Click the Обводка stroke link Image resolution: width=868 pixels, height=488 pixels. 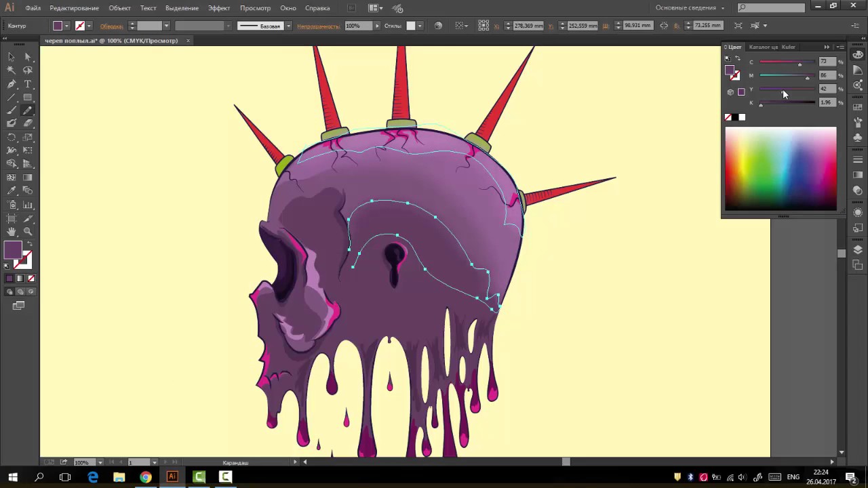click(111, 26)
